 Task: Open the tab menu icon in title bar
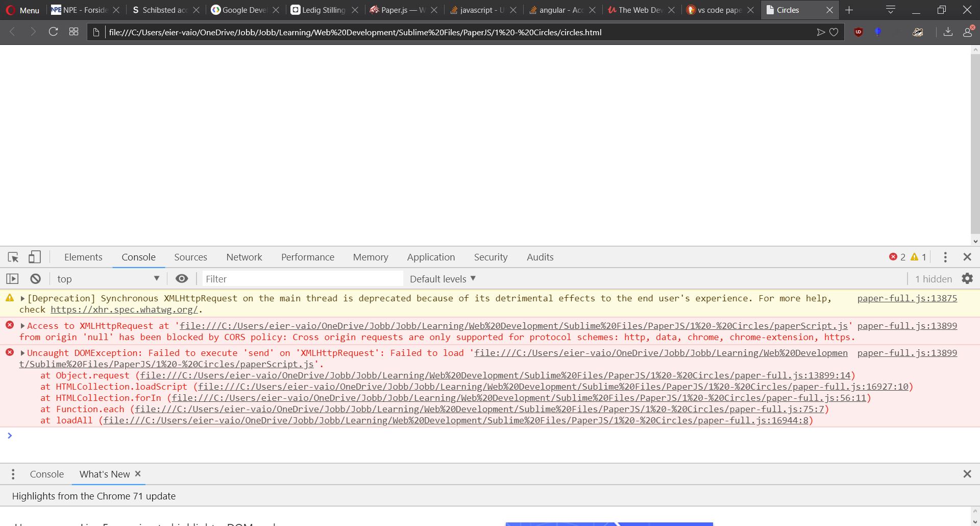click(891, 10)
